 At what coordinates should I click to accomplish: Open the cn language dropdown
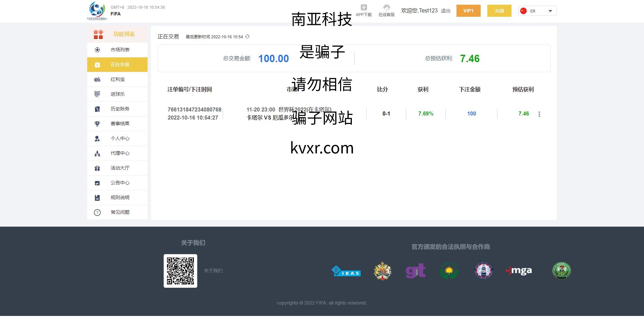537,11
